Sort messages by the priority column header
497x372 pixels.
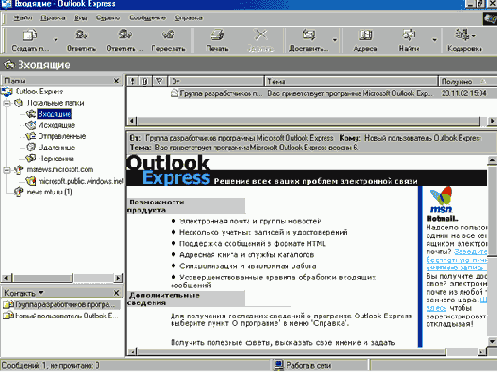pos(133,81)
